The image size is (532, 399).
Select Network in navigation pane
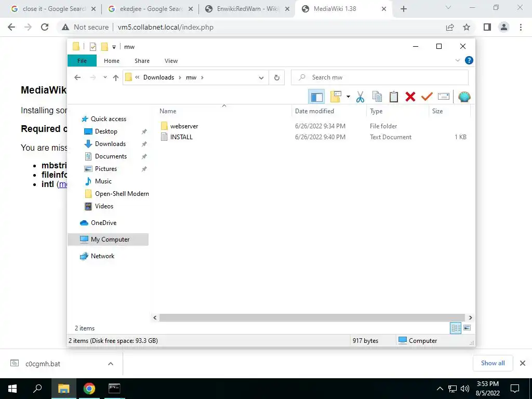click(x=102, y=256)
